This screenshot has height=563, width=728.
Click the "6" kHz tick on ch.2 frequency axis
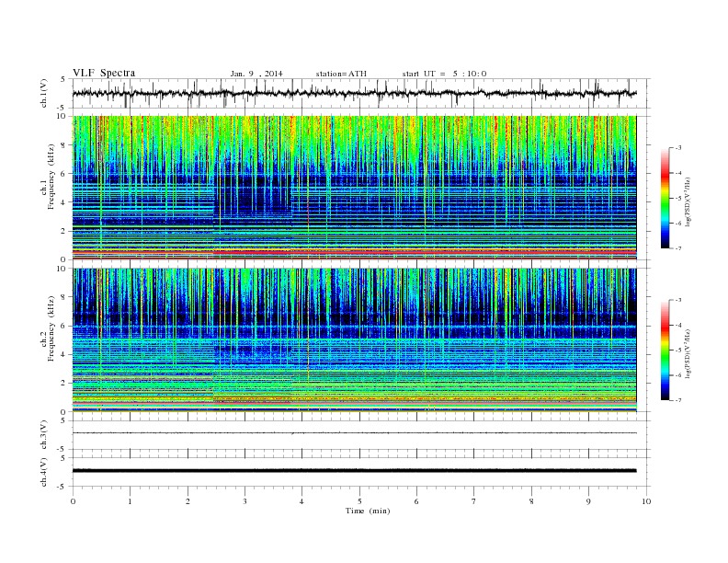[x=63, y=326]
